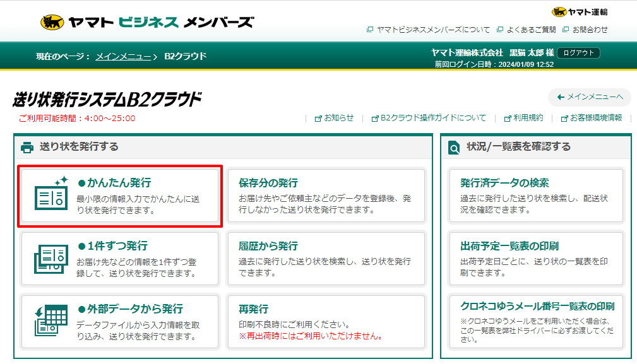Click the printer icon beside 送り状を発行する
This screenshot has height=364, width=637.
(27, 147)
